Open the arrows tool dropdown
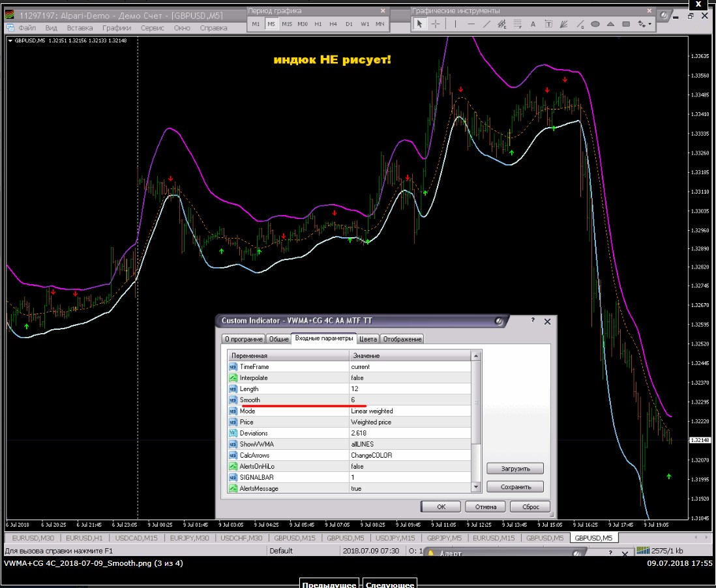This screenshot has width=716, height=588. (x=644, y=24)
